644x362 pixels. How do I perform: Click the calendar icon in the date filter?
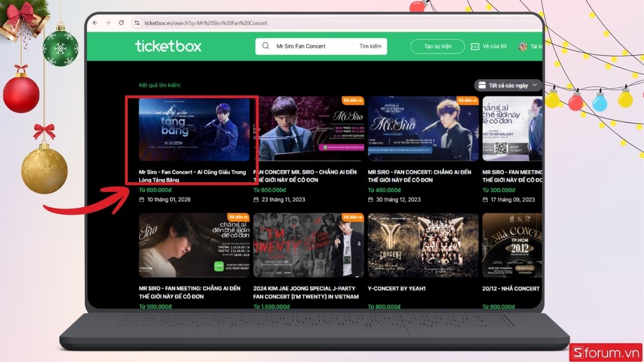482,85
